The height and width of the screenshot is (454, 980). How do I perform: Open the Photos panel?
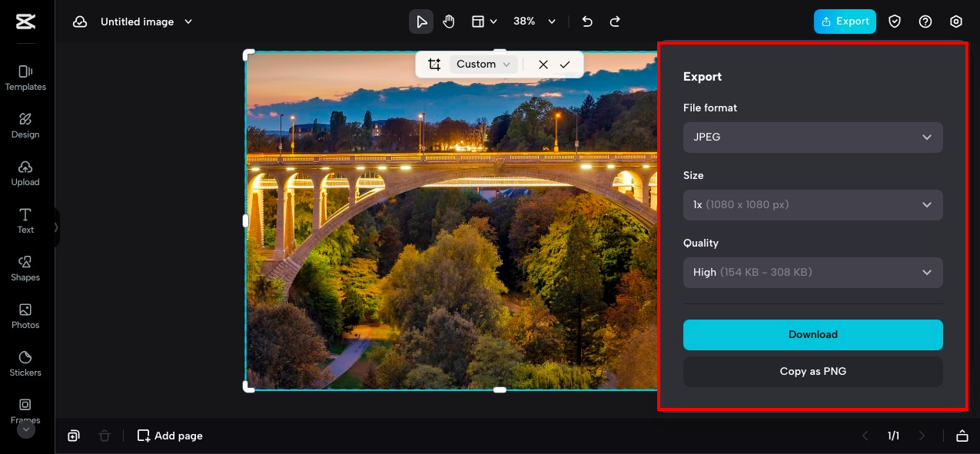[x=25, y=316]
